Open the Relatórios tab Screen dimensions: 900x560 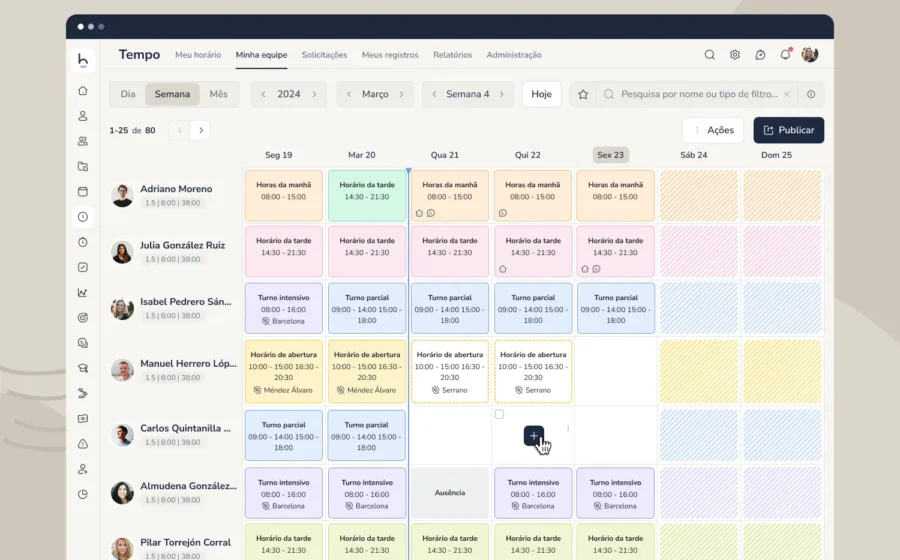(452, 55)
